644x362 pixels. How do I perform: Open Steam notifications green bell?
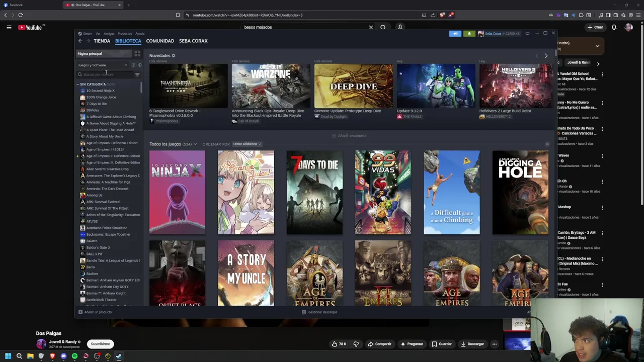point(469,34)
